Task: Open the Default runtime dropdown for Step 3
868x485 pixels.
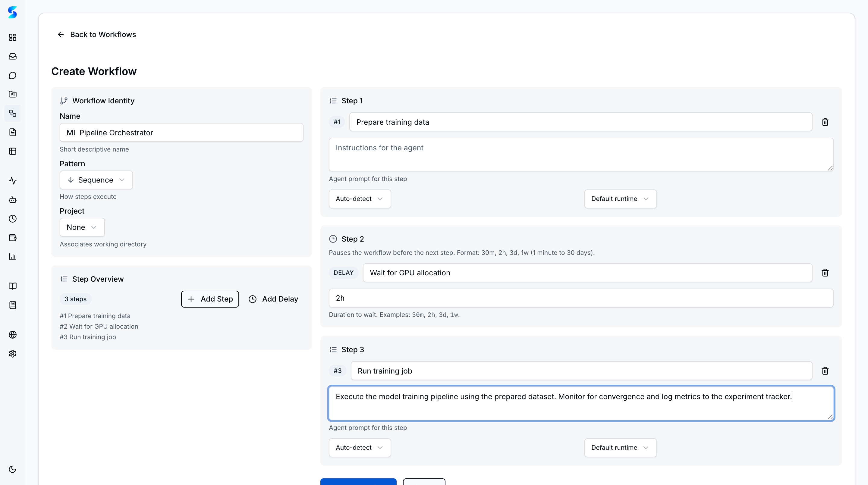Action: pos(620,447)
